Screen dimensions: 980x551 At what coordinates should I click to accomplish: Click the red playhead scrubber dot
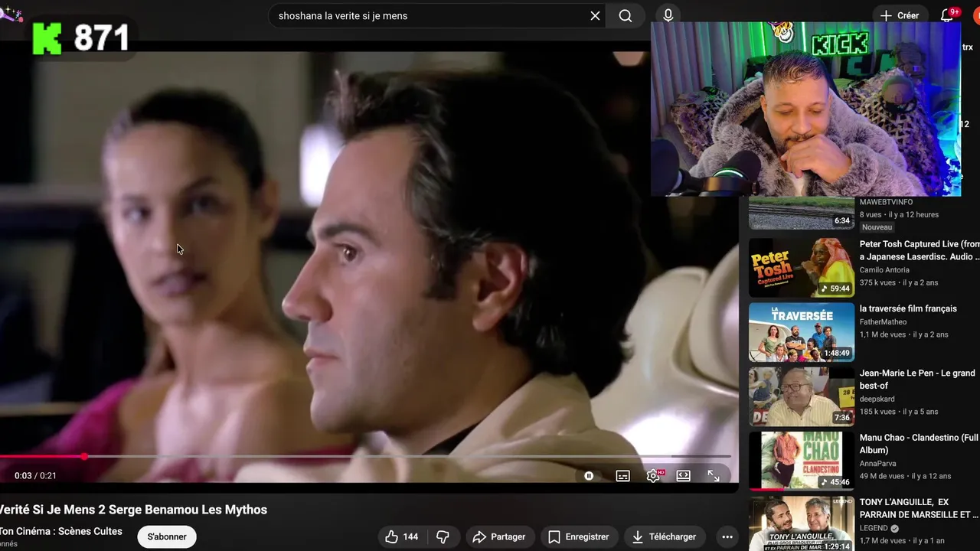(x=84, y=457)
